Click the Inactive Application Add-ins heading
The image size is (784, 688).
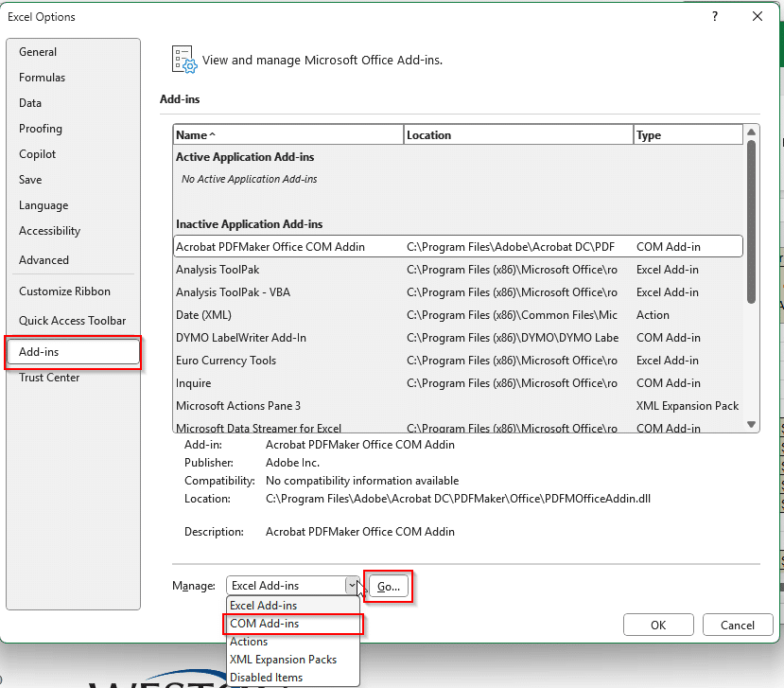coord(249,224)
